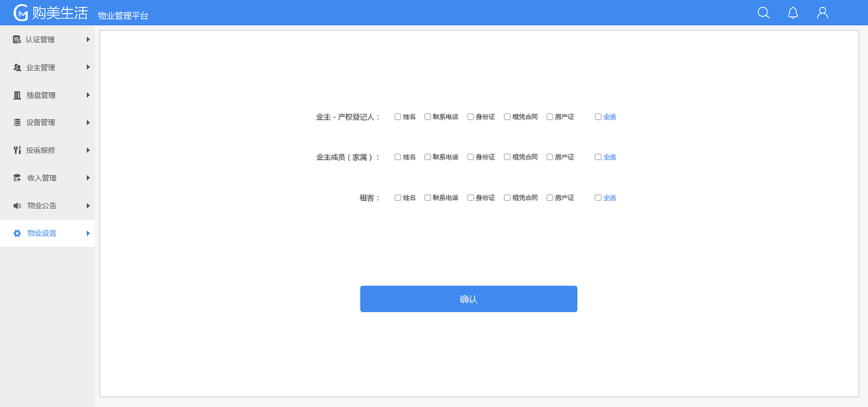Check 租凭合同 for 业主成员（家属）
This screenshot has height=407, width=868.
(507, 157)
